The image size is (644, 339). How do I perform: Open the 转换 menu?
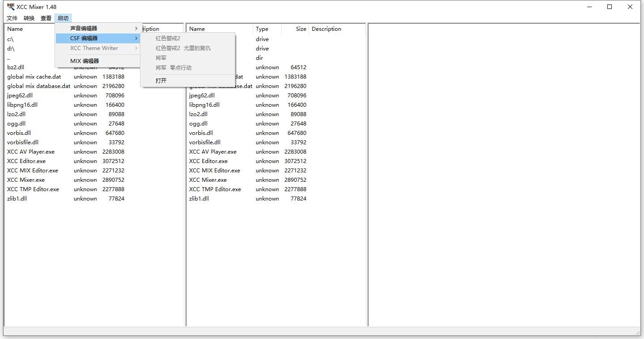tap(29, 18)
